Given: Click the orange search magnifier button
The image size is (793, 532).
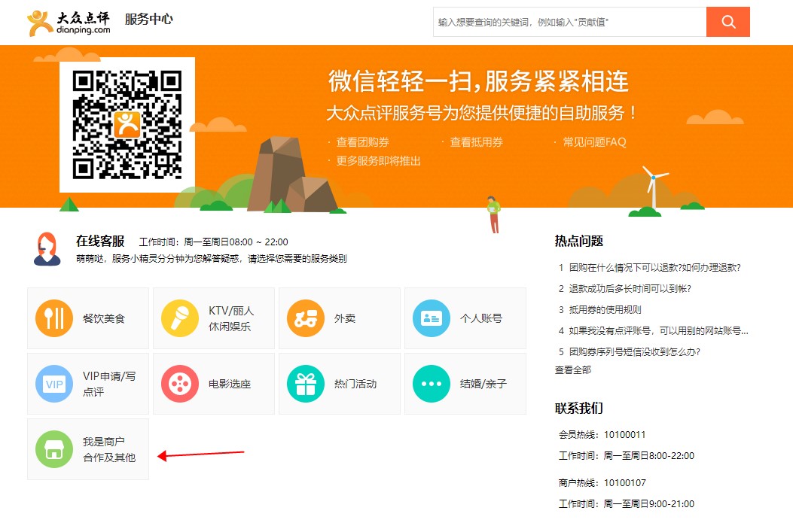Looking at the screenshot, I should [x=727, y=22].
